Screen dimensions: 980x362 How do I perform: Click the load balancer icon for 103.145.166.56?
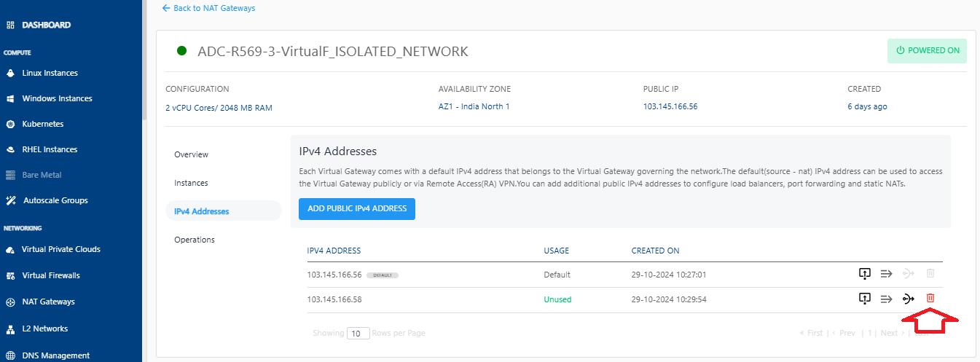pyautogui.click(x=864, y=274)
